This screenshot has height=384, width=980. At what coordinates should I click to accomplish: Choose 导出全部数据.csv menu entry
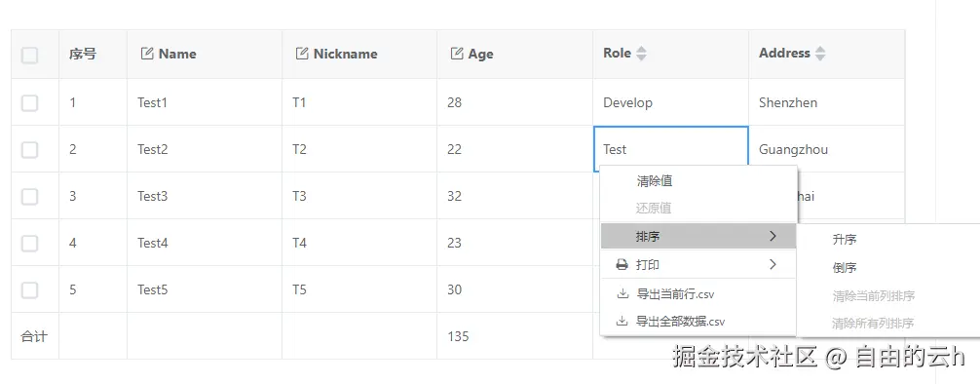pos(698,322)
